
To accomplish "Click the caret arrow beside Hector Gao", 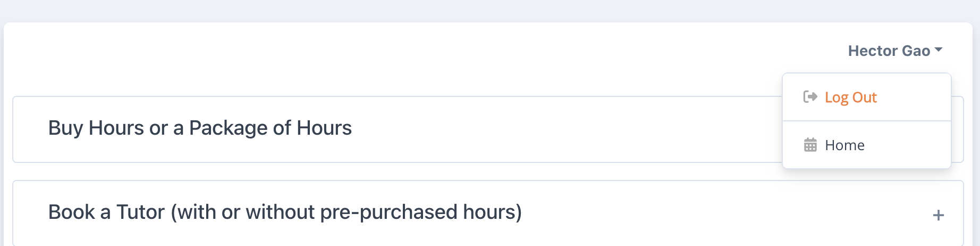I will pyautogui.click(x=939, y=50).
